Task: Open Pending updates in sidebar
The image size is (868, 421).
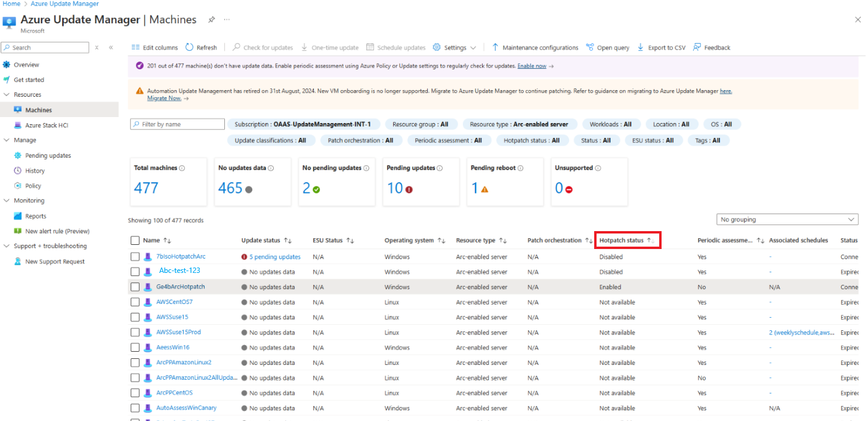Action: pos(48,156)
